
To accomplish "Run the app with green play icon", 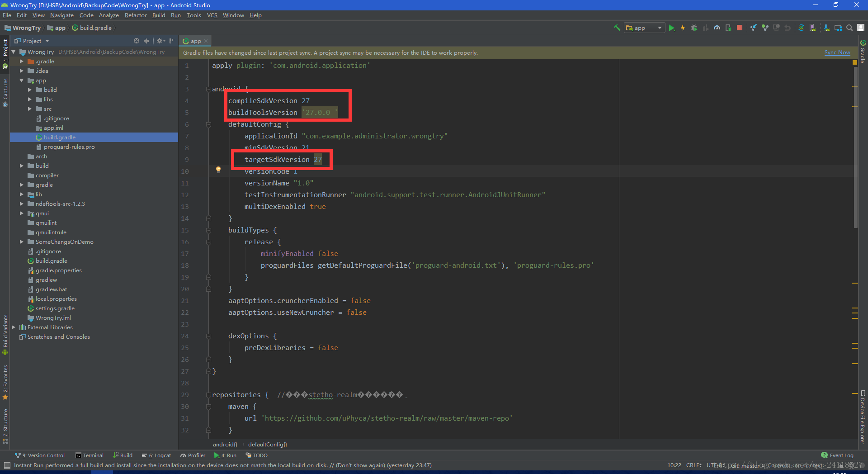I will tap(672, 28).
